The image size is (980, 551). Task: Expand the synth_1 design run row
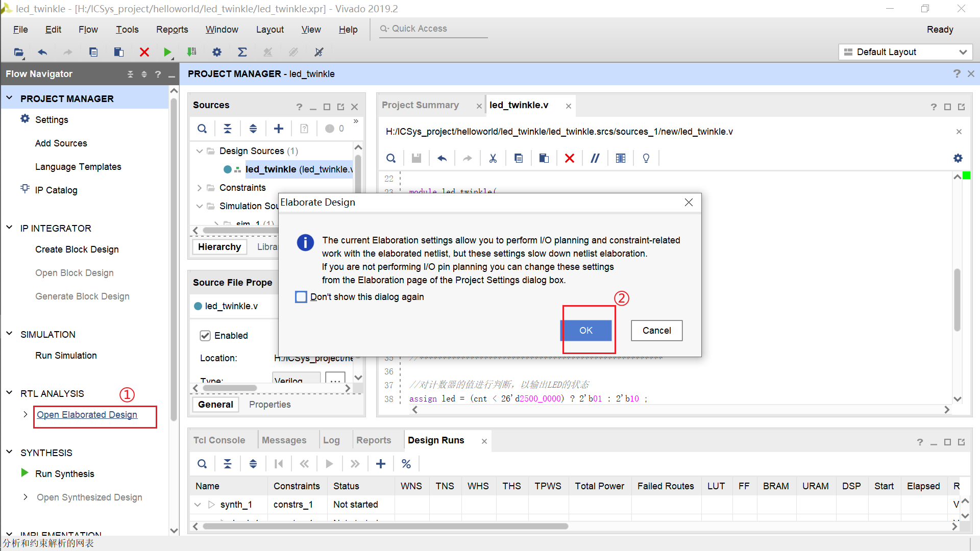(198, 505)
